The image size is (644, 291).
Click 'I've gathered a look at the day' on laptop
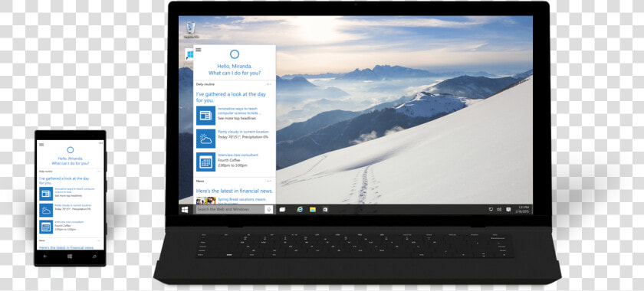point(231,94)
